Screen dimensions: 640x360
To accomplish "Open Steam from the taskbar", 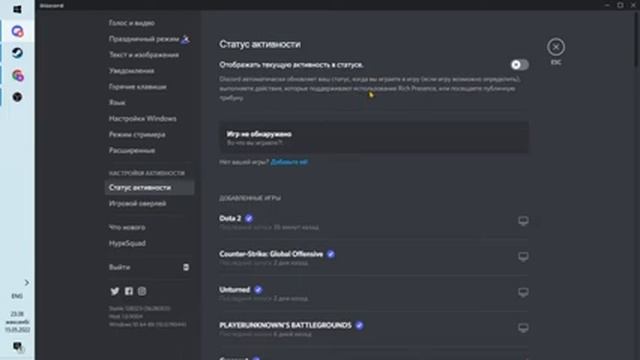I will click(17, 53).
